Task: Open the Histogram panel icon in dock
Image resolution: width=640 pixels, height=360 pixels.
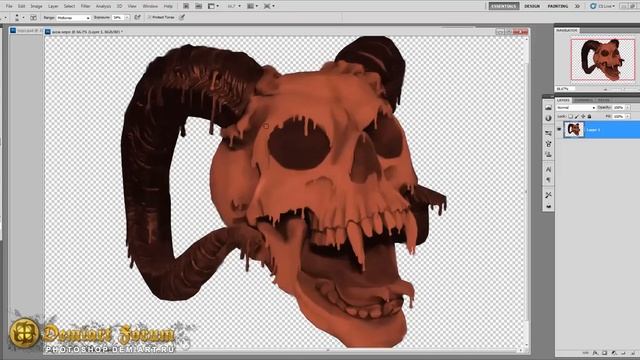Action: pyautogui.click(x=548, y=108)
